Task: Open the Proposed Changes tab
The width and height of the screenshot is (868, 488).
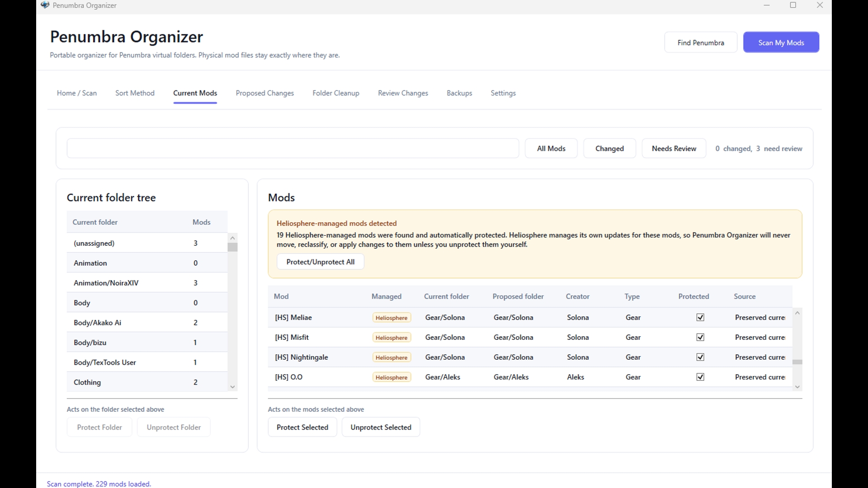Action: pos(265,93)
